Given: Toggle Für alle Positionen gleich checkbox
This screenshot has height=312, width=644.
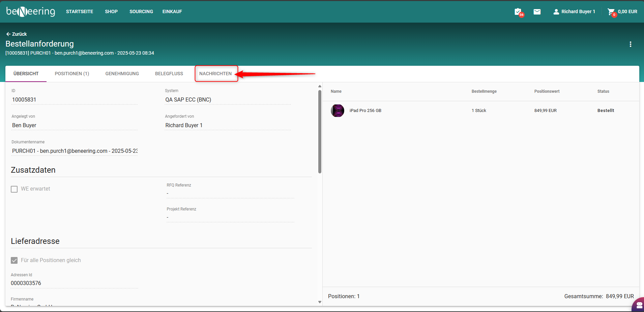Looking at the screenshot, I should [x=14, y=260].
